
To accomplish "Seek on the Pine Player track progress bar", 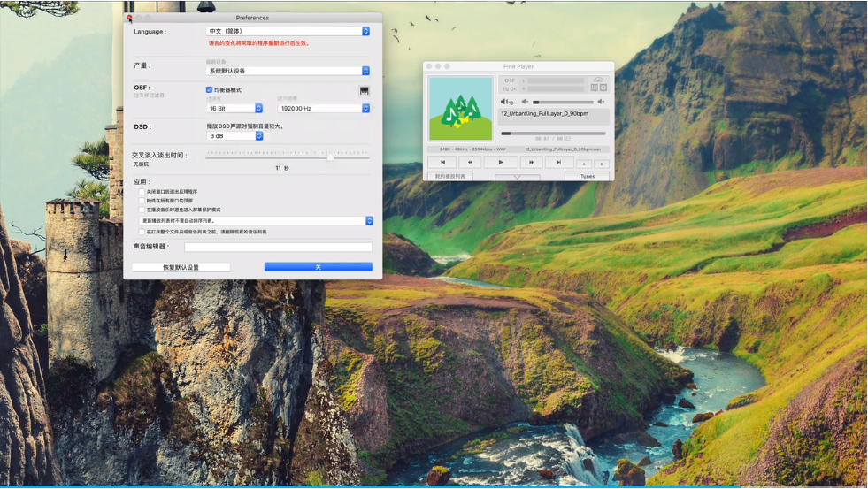I will (553, 134).
